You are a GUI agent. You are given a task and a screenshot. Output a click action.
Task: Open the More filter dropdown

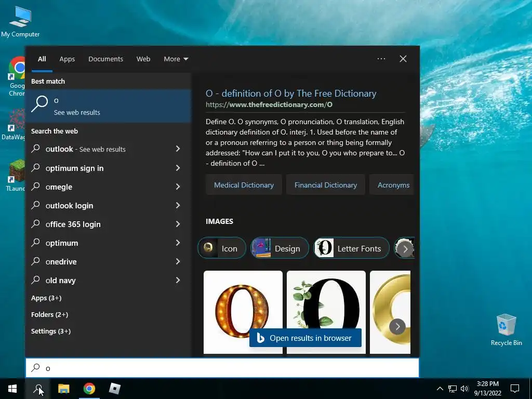(x=176, y=59)
